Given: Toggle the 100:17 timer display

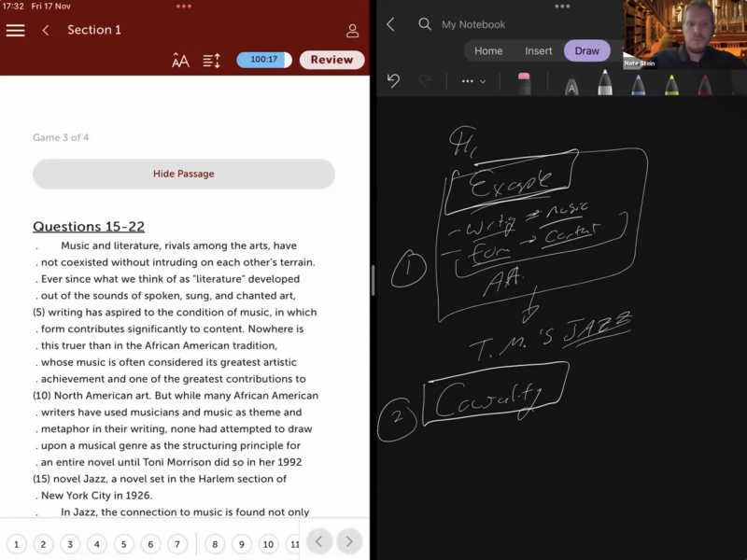Looking at the screenshot, I should click(x=263, y=60).
